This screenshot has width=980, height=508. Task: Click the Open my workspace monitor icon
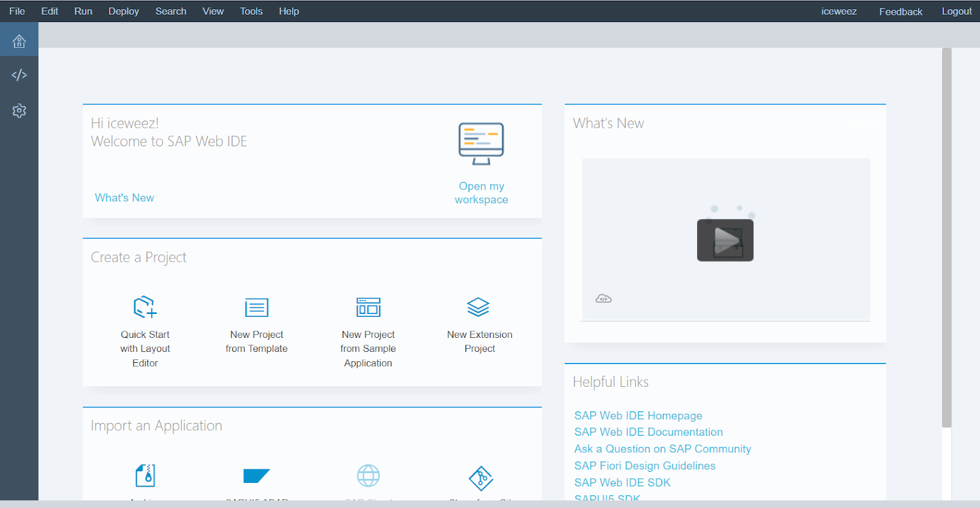pyautogui.click(x=481, y=144)
